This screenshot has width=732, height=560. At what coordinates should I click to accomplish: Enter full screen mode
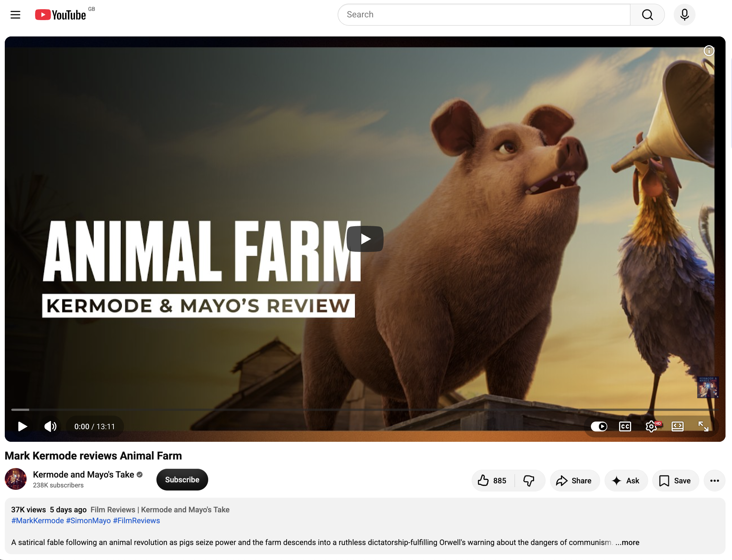(703, 426)
